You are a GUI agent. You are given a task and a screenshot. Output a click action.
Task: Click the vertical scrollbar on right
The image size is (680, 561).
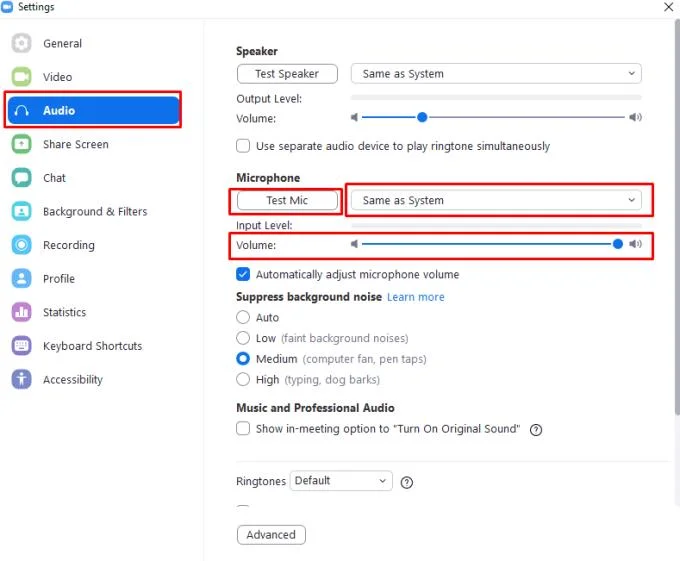pyautogui.click(x=677, y=219)
